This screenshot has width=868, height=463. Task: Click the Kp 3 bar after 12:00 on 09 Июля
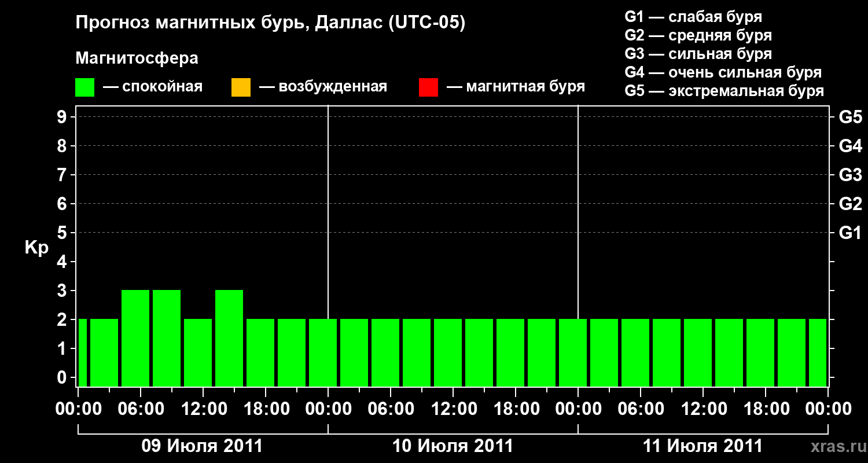229,338
